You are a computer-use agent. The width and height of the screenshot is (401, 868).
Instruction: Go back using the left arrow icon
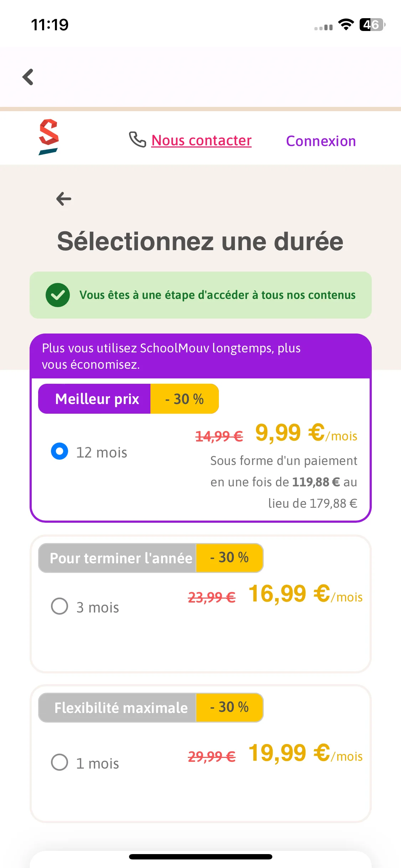point(64,199)
